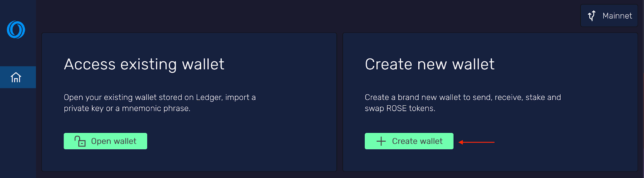Viewport: 644px width, 178px height.
Task: Click the Oasis logo in the sidebar
Action: pyautogui.click(x=16, y=29)
